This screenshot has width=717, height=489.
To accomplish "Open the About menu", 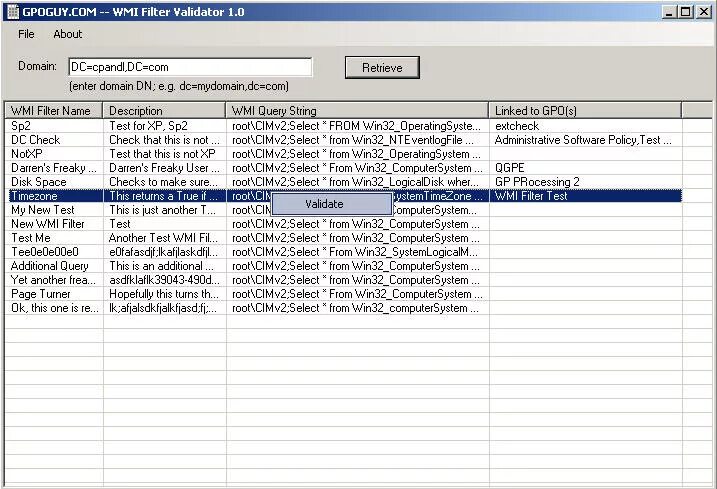I will (68, 34).
